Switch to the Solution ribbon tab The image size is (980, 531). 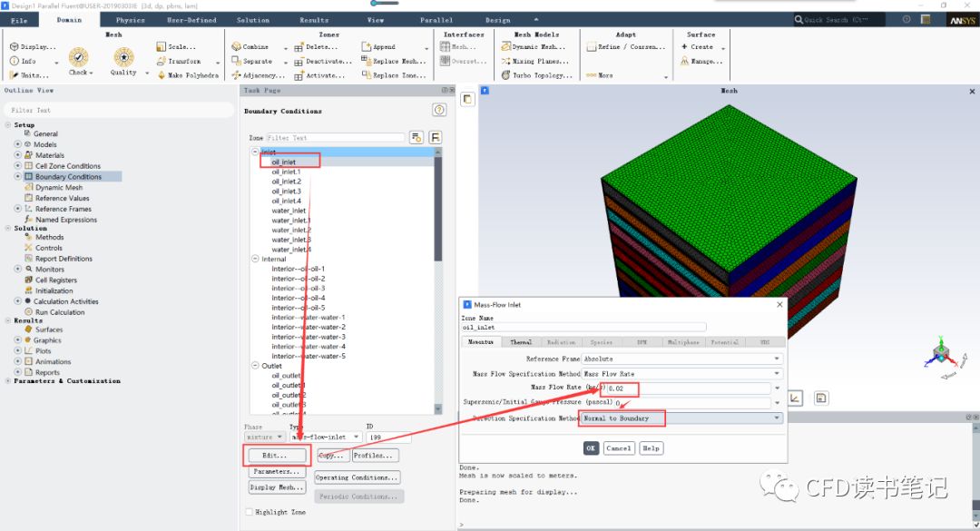(253, 20)
